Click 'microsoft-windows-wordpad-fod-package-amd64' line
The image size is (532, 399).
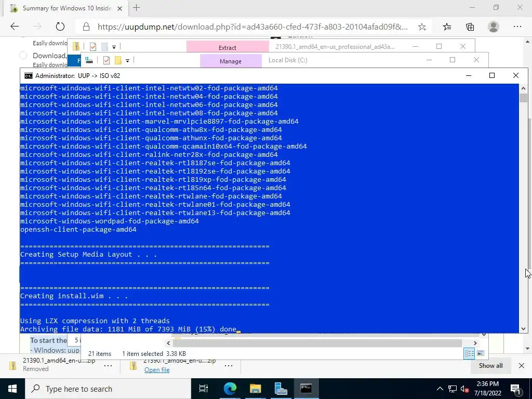click(110, 221)
